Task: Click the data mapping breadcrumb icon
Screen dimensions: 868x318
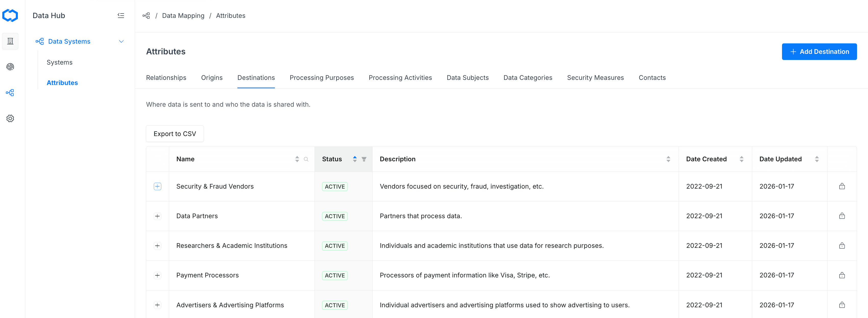Action: (146, 16)
